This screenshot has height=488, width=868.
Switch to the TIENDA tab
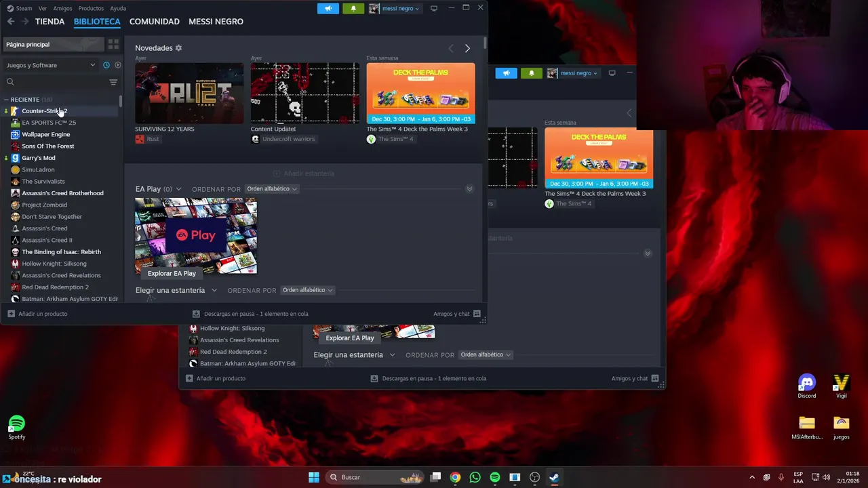[x=50, y=22]
